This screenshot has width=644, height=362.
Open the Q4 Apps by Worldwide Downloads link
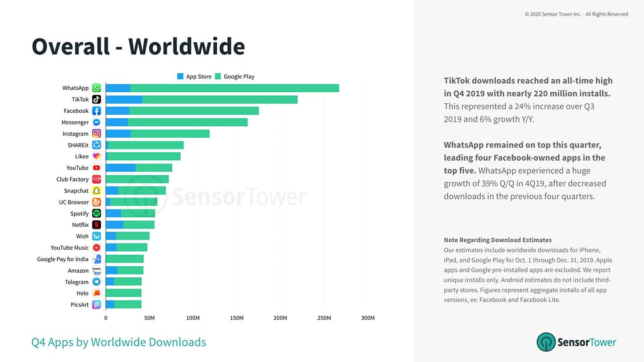118,342
